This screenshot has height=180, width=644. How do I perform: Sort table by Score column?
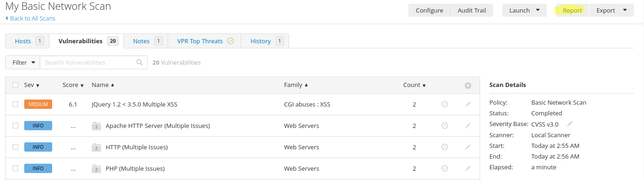[73, 85]
